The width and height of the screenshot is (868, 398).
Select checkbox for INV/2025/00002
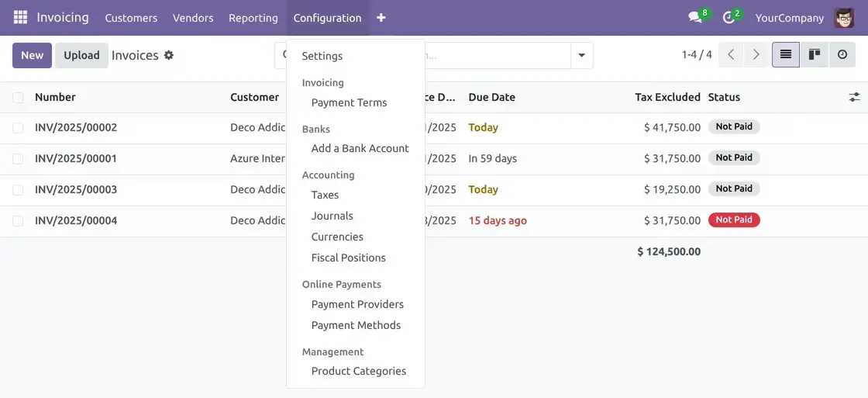coord(19,128)
